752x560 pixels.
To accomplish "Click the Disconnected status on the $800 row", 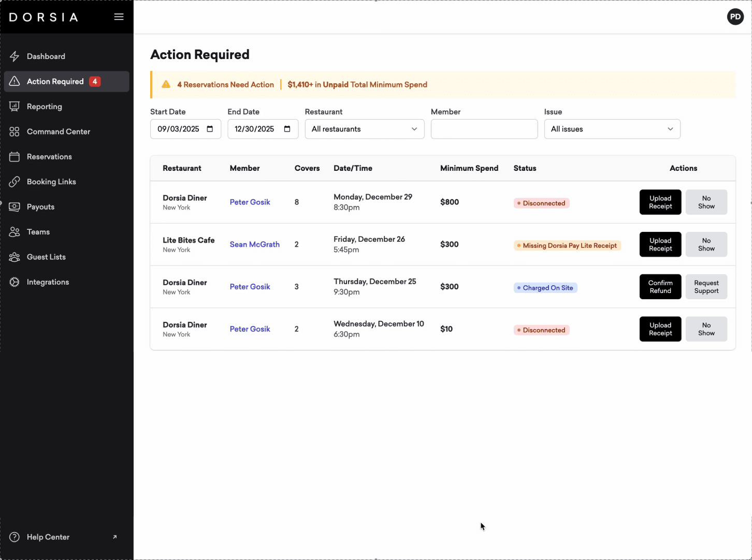I will point(542,203).
